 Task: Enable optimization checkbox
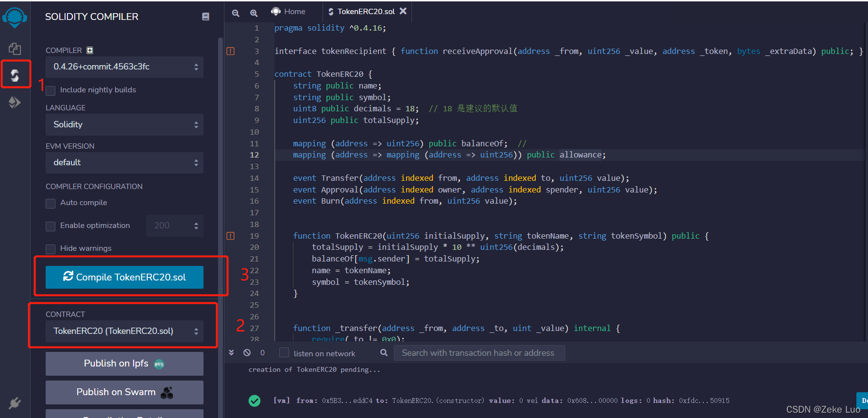point(51,226)
